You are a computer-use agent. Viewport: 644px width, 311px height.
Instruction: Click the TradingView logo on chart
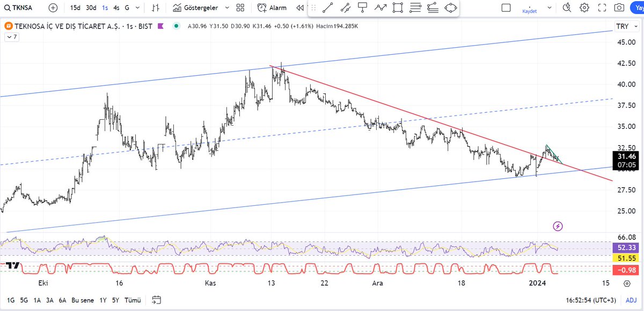(x=11, y=265)
